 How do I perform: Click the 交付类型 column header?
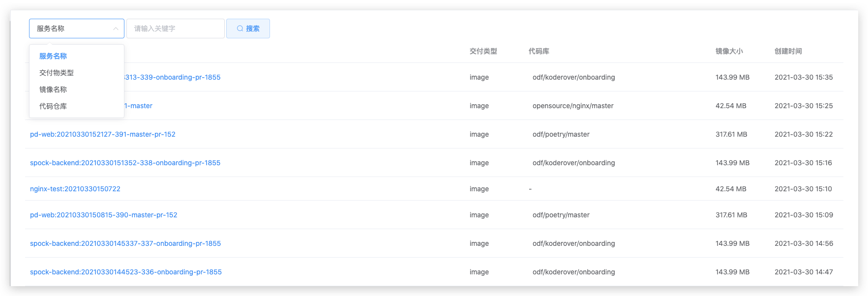tap(483, 51)
